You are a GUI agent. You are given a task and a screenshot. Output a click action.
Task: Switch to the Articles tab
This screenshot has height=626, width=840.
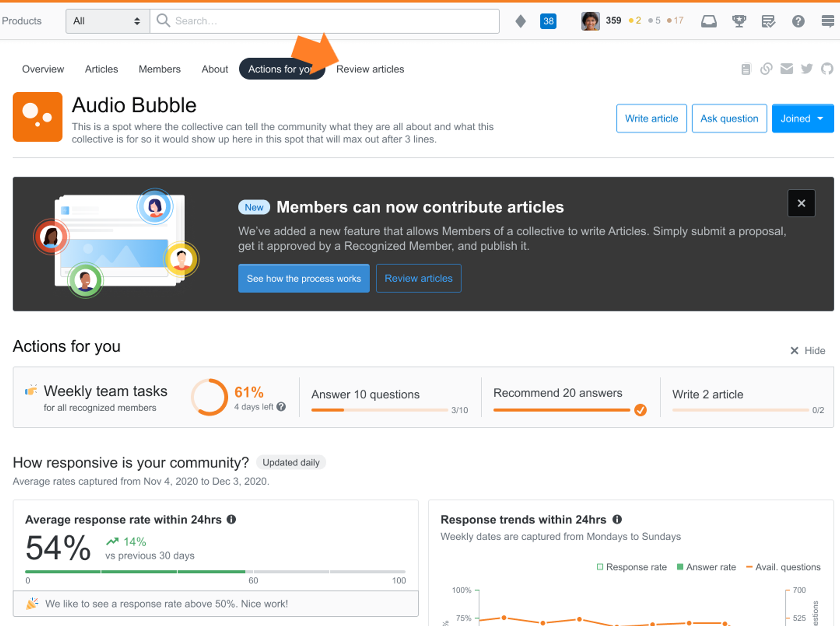[x=101, y=69]
